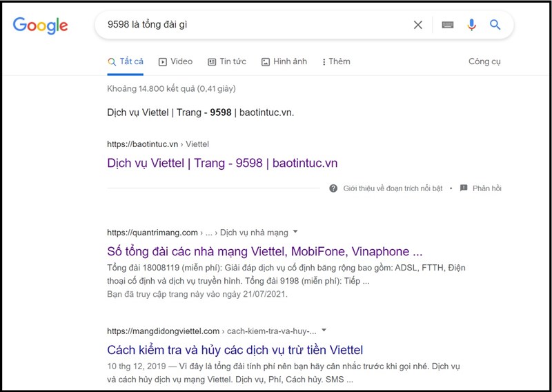The image size is (552, 392).
Task: Open the Công cụ search tools
Action: 484,61
